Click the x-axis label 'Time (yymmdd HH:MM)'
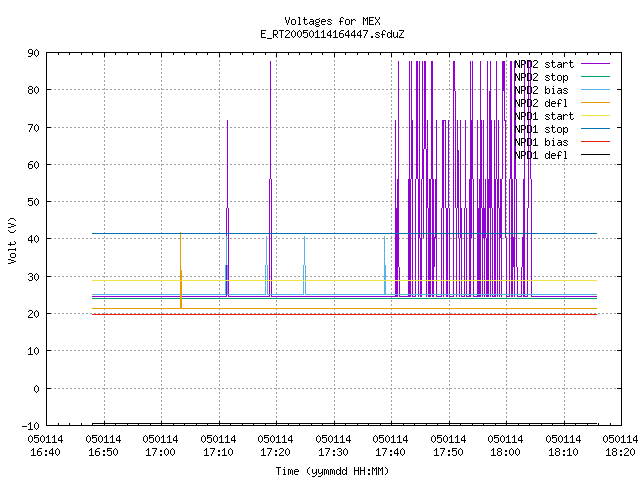Screen dimensions: 640x480 (x=332, y=471)
